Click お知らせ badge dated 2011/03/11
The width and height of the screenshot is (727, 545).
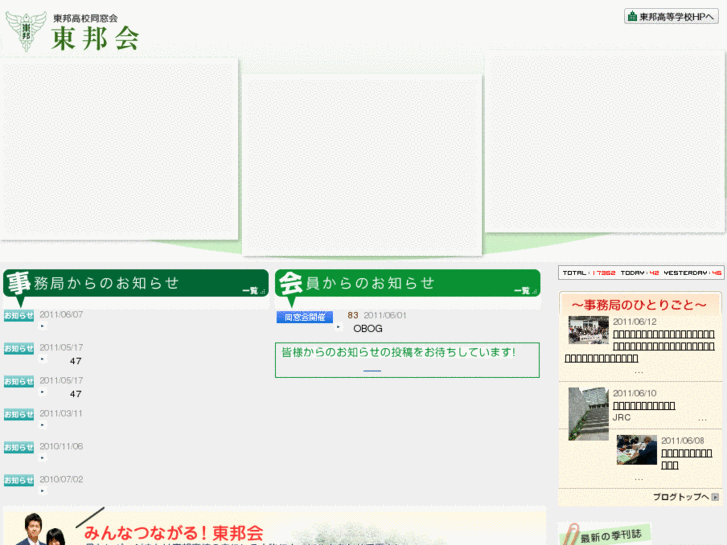point(19,415)
